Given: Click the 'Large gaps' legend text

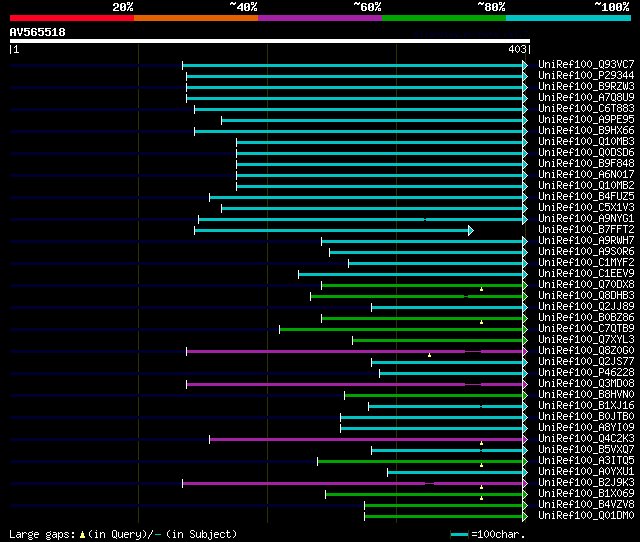Looking at the screenshot, I should [x=42, y=534].
